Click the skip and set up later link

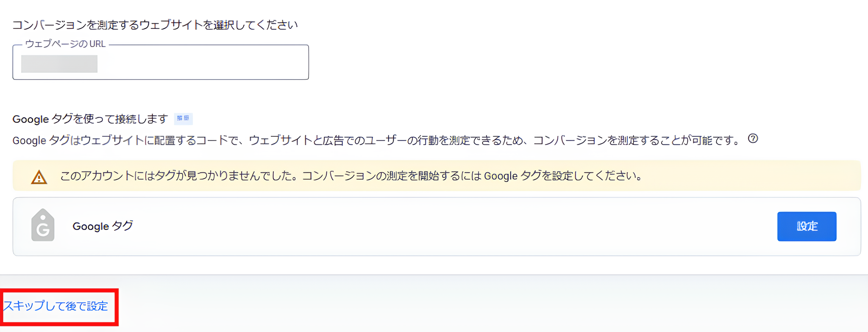55,307
